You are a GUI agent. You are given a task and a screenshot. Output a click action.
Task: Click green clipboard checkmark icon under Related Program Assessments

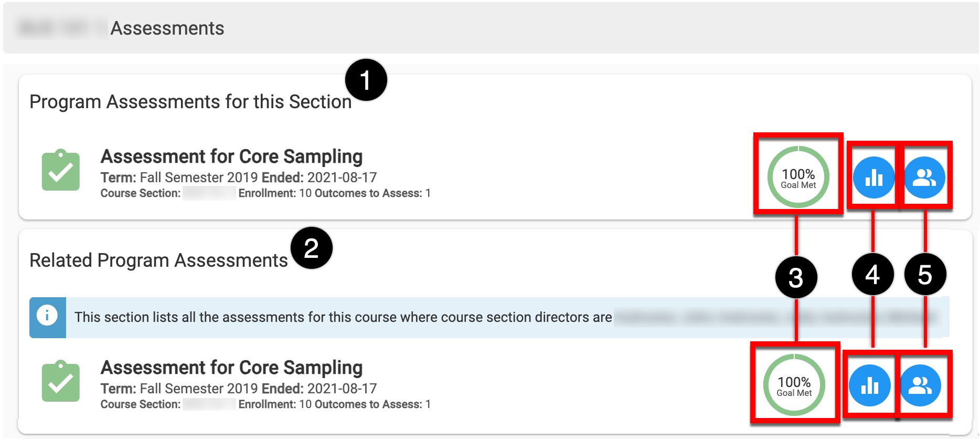coord(61,381)
